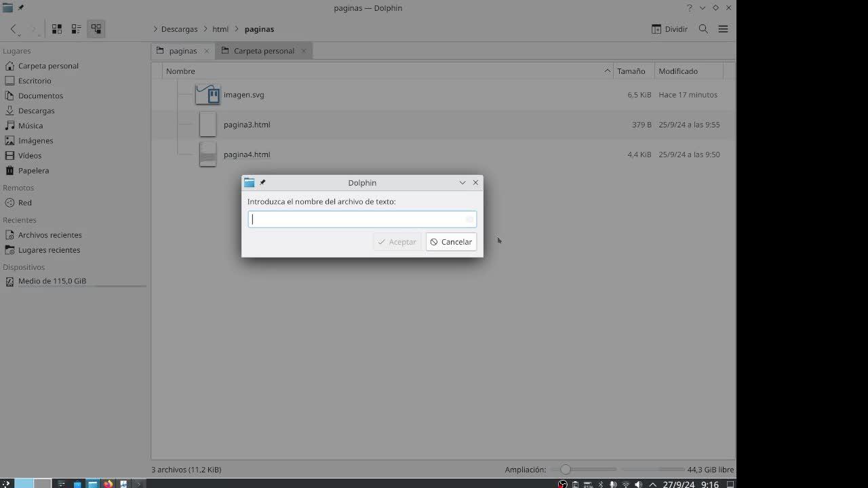Click the Cancelar button in the dialog
868x488 pixels.
pyautogui.click(x=451, y=242)
